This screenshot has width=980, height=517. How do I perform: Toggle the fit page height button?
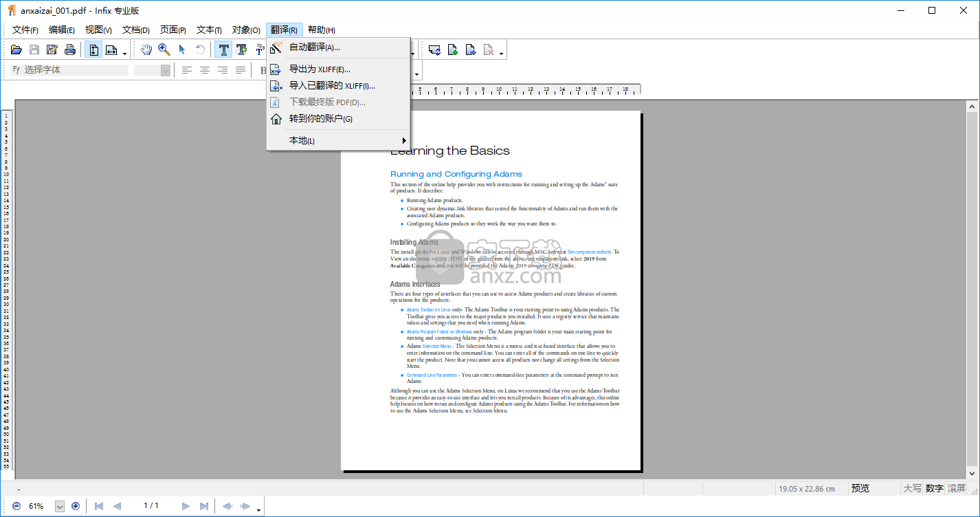[93, 49]
